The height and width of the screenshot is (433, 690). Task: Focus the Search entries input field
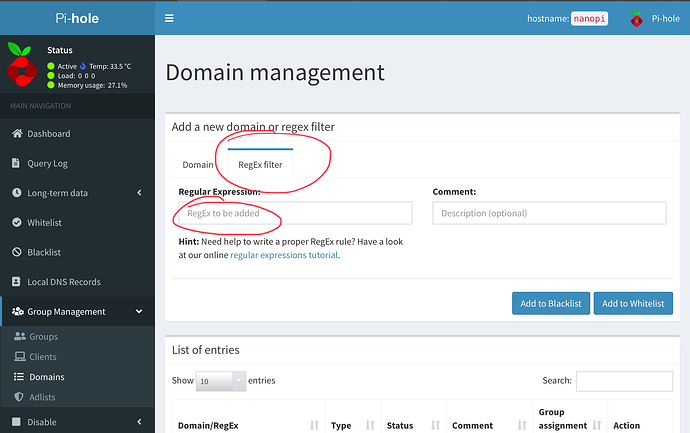[x=624, y=381]
